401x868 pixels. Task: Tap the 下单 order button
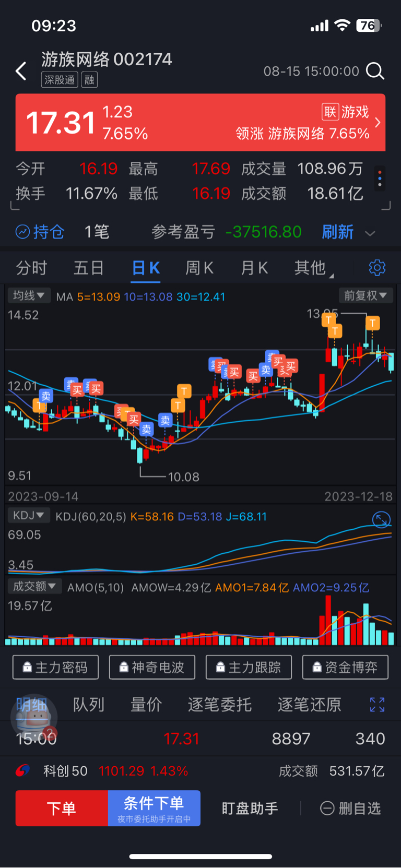tap(62, 808)
